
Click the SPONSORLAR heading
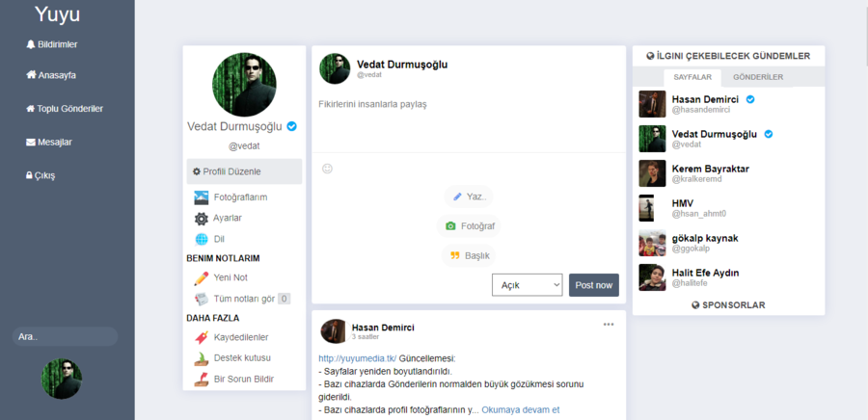728,305
